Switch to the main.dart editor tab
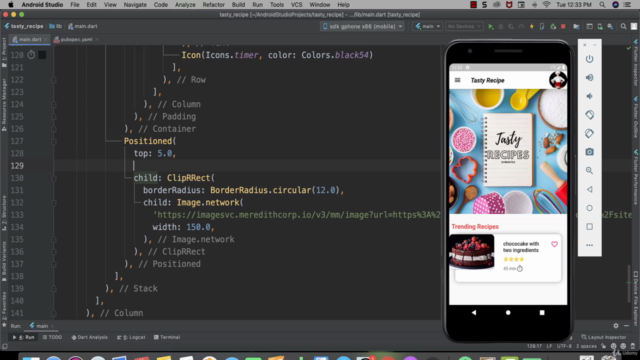The width and height of the screenshot is (640, 360). [29, 40]
